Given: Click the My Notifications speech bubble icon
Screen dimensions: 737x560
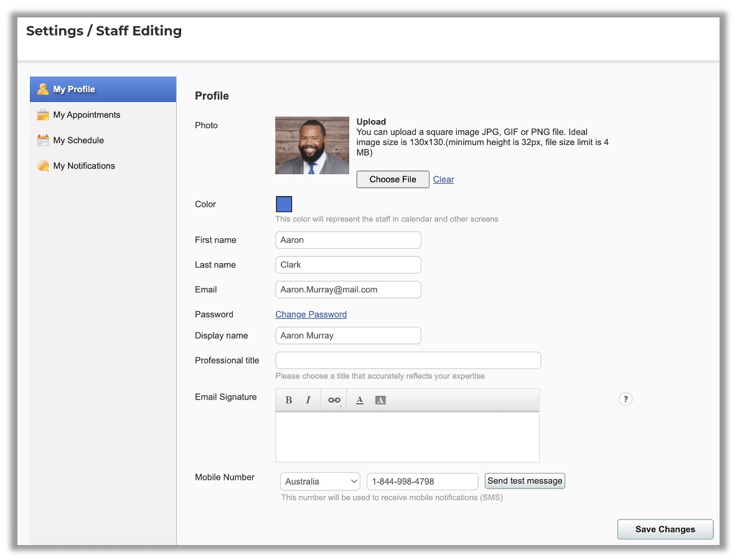Looking at the screenshot, I should click(x=43, y=166).
